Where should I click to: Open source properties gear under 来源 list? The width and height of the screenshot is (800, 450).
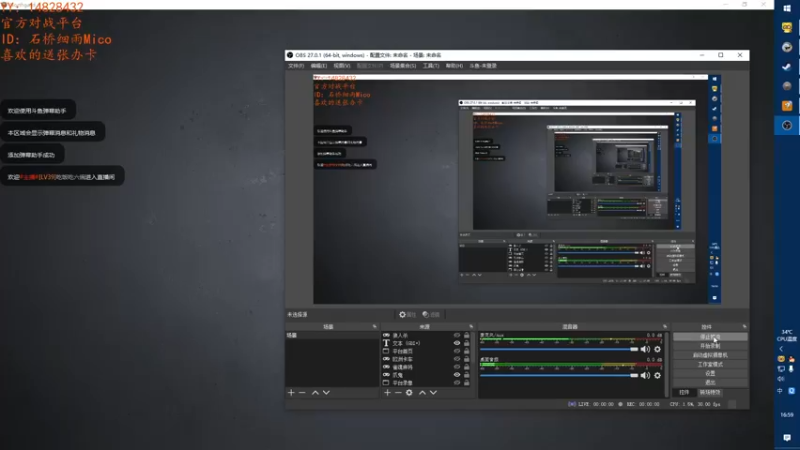pyautogui.click(x=409, y=393)
